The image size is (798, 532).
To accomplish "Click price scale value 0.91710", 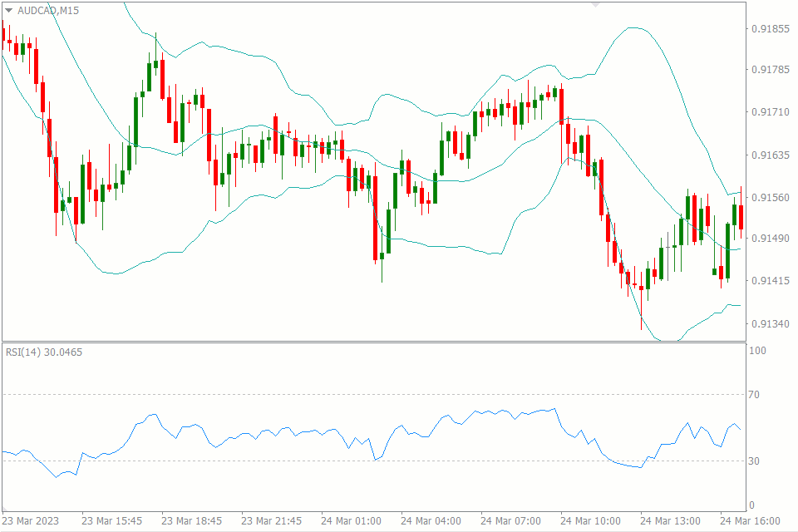I will tap(771, 111).
